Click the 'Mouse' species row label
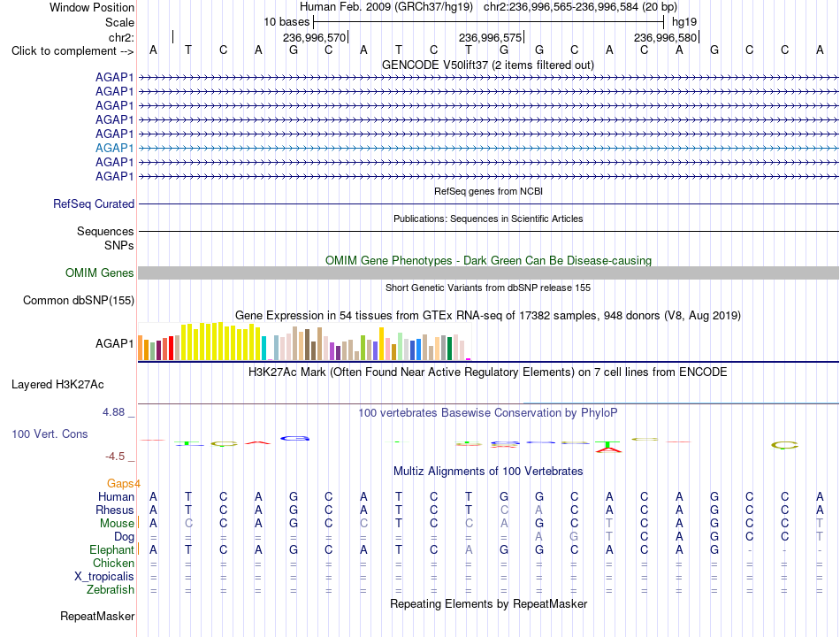The height and width of the screenshot is (637, 840). [117, 524]
